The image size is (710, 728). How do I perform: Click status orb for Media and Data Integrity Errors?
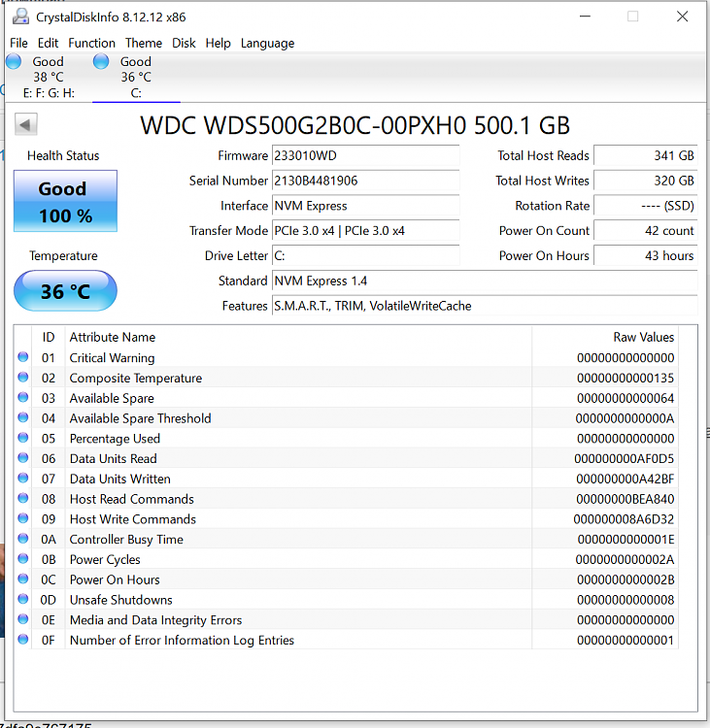click(x=23, y=620)
